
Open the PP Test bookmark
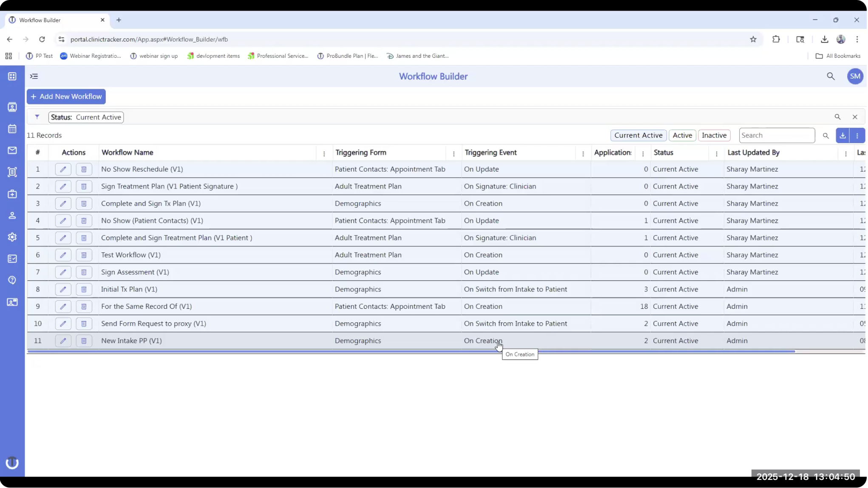39,56
